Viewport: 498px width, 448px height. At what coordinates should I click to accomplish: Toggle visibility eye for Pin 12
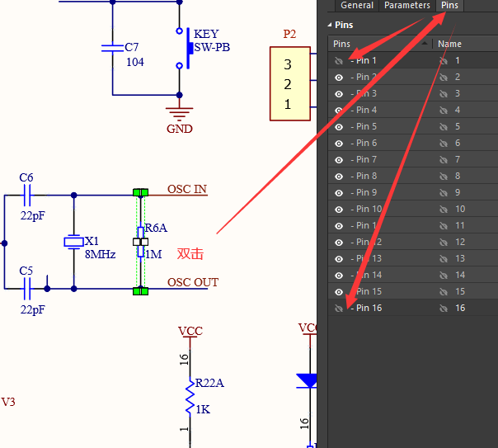pos(339,243)
